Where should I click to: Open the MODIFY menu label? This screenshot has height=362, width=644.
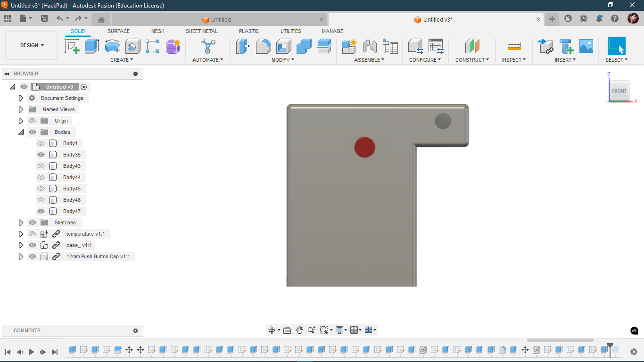[282, 60]
